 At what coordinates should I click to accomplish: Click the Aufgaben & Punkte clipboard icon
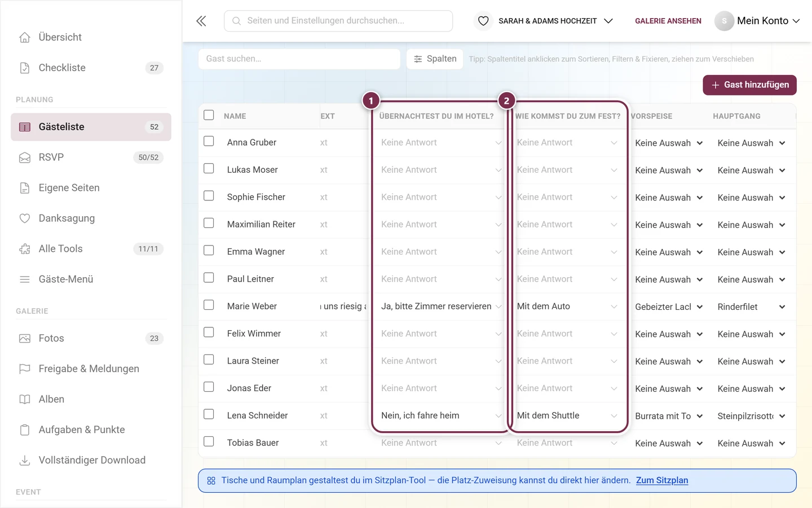pos(25,430)
